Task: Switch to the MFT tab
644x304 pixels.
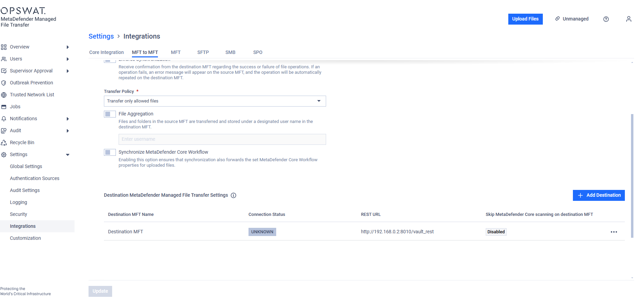Action: [176, 52]
